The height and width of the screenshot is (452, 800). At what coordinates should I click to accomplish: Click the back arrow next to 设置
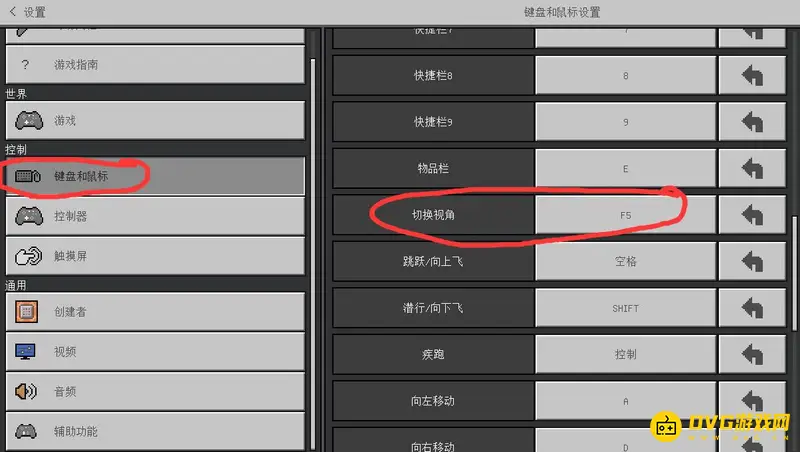coord(13,11)
